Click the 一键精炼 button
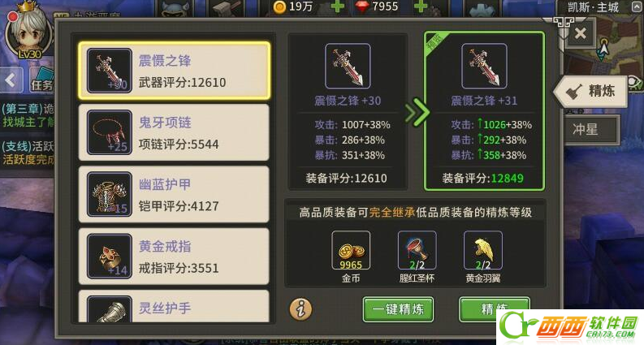The height and width of the screenshot is (345, 644). pyautogui.click(x=398, y=309)
